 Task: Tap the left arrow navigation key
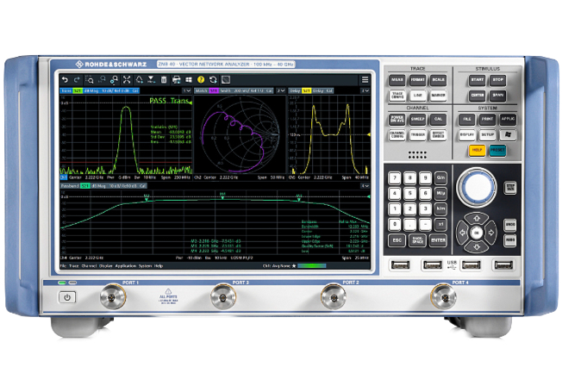462,233
